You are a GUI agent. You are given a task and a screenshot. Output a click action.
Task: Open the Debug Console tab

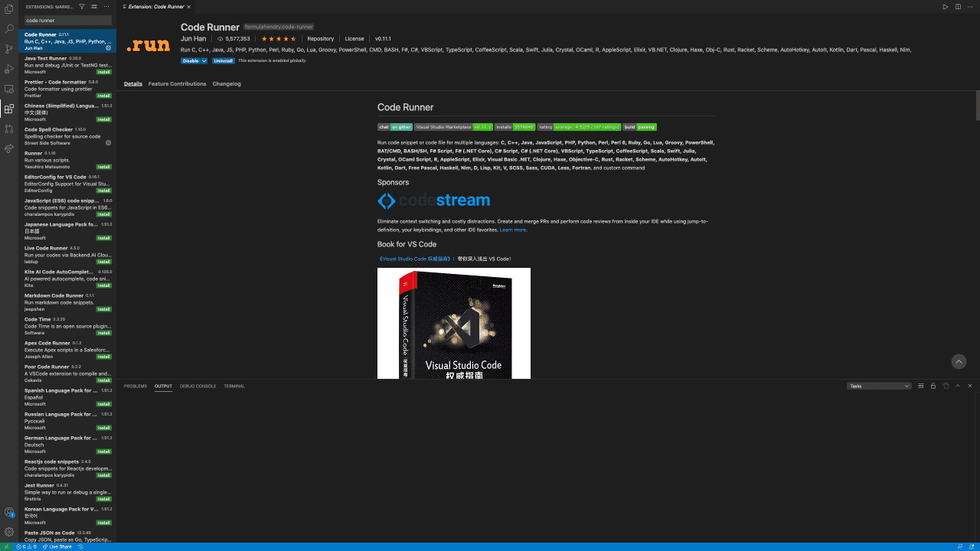[x=198, y=386]
